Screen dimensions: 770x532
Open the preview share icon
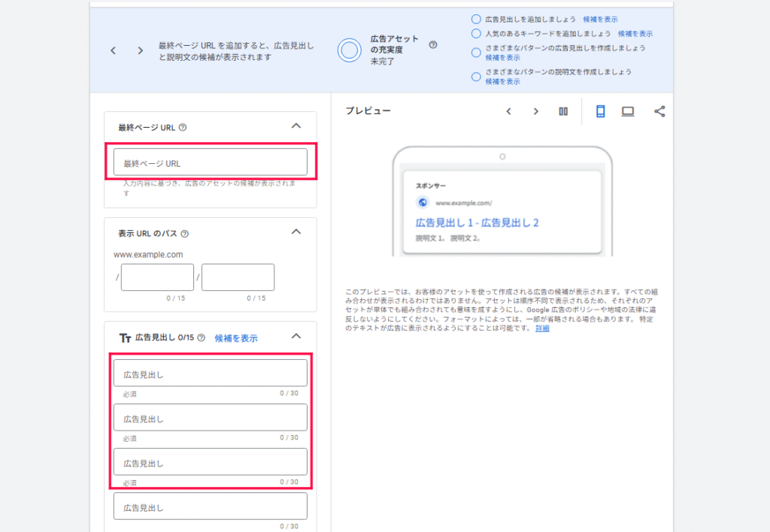click(660, 110)
